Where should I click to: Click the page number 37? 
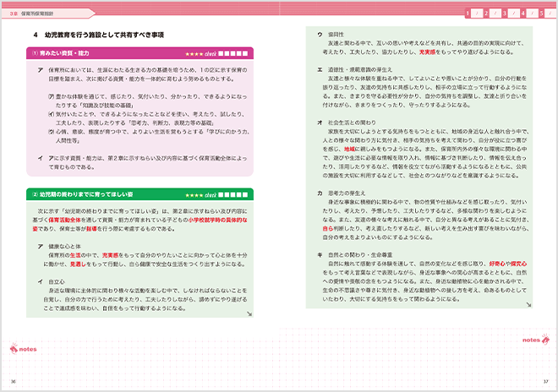(x=545, y=382)
